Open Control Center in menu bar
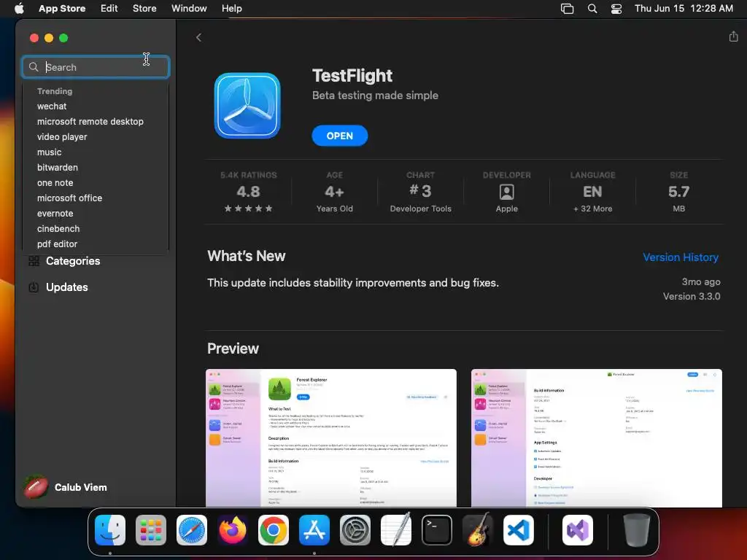747x560 pixels. [x=616, y=9]
